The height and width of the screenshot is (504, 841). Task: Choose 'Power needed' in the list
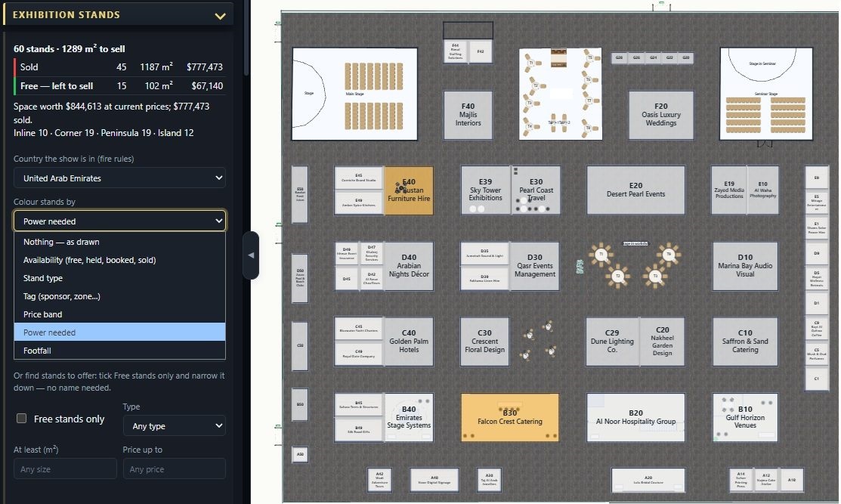click(119, 332)
